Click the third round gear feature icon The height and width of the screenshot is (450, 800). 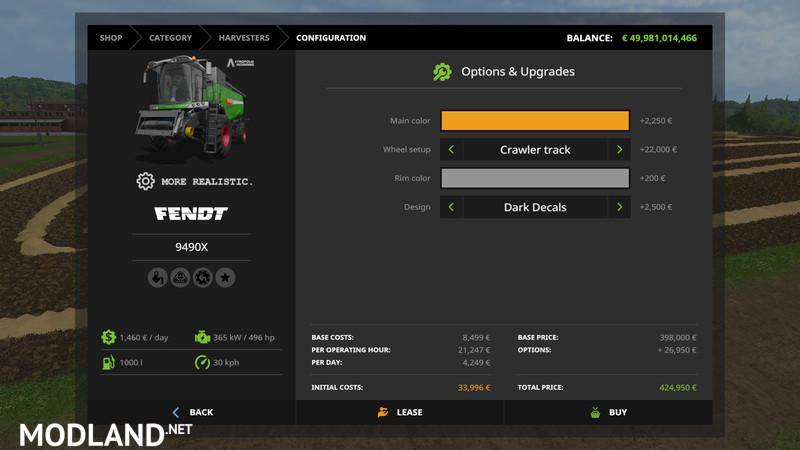pyautogui.click(x=203, y=278)
